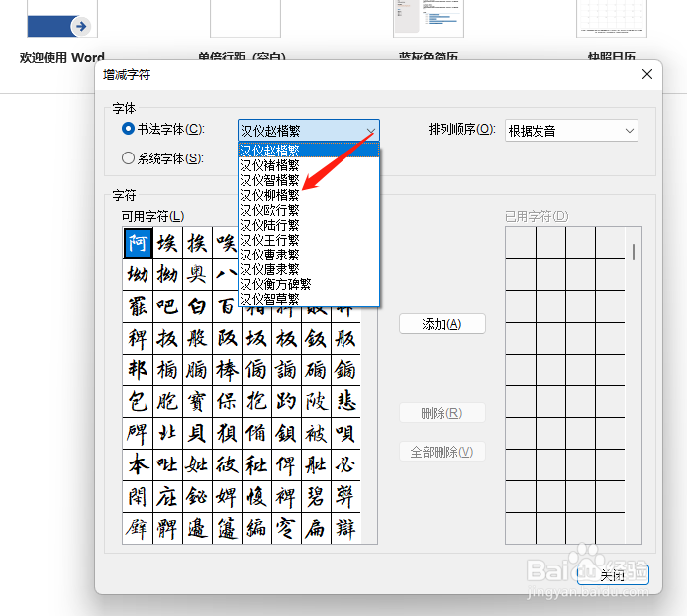The width and height of the screenshot is (687, 616).
Task: Select the character 扁 in the grid
Action: point(316,528)
